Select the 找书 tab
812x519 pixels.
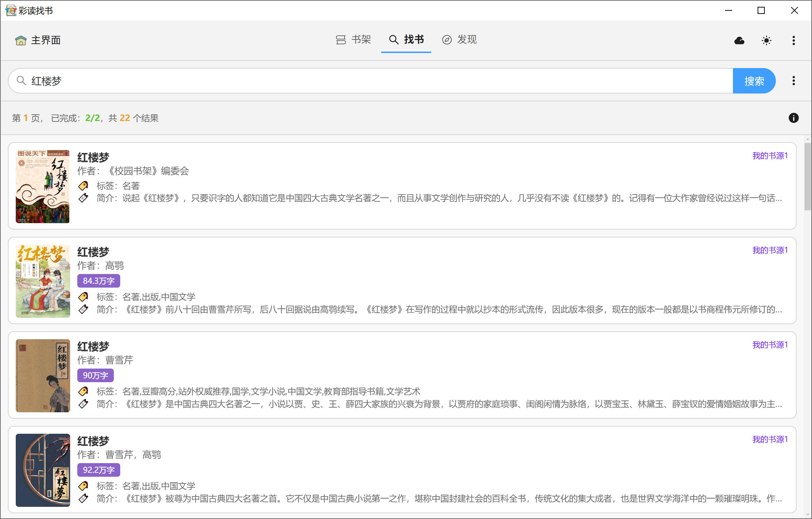[x=406, y=39]
